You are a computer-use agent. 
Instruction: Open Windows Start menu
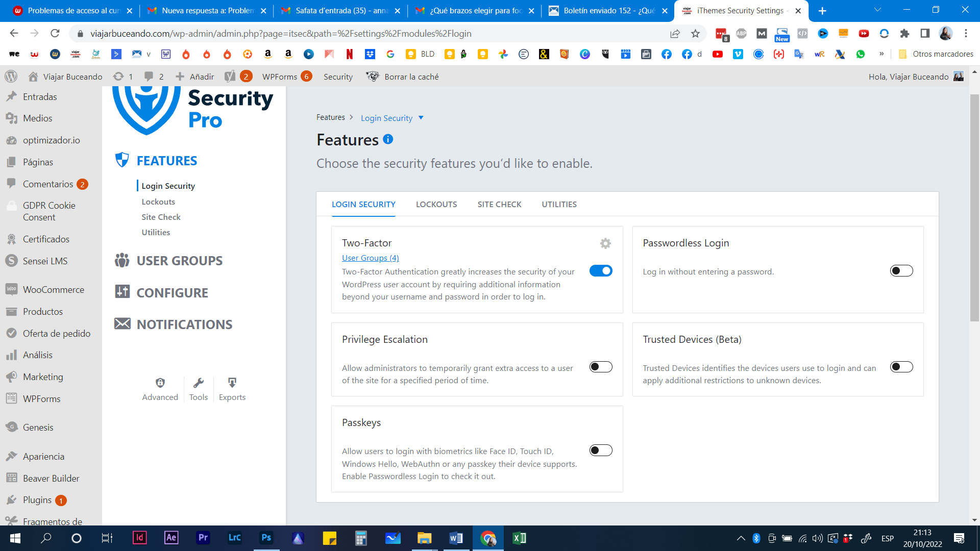[15, 538]
